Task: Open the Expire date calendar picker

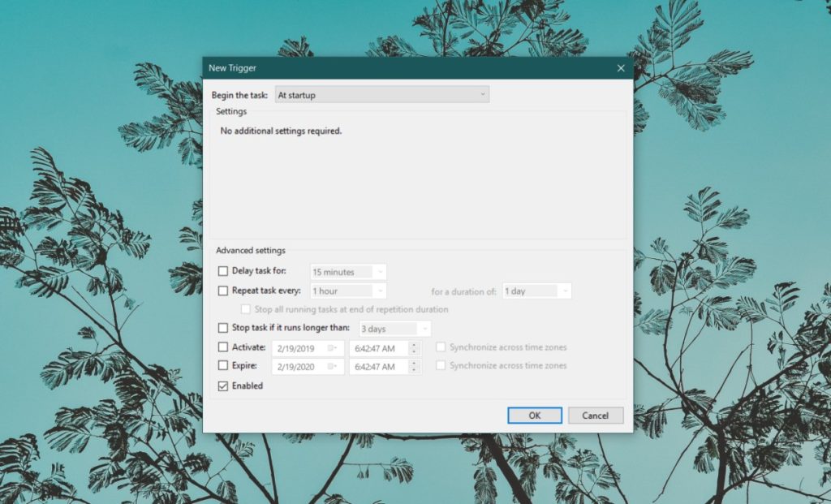Action: point(330,365)
